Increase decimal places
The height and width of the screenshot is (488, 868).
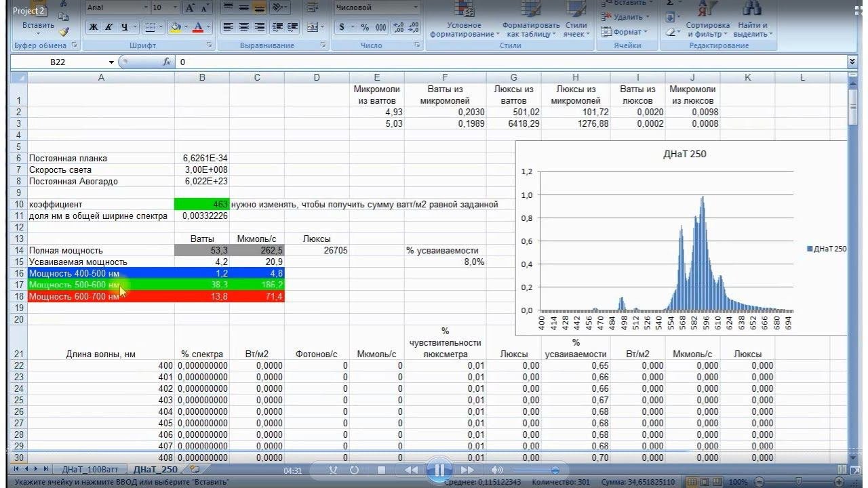click(399, 27)
